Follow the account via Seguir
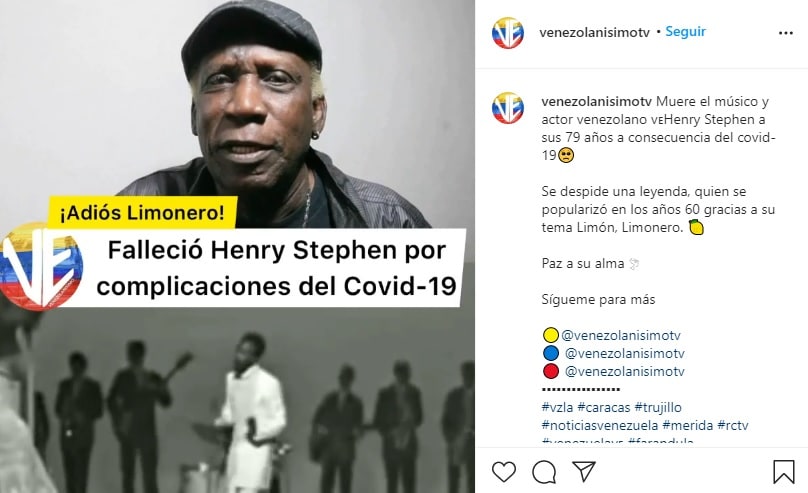The image size is (808, 493). 685,31
